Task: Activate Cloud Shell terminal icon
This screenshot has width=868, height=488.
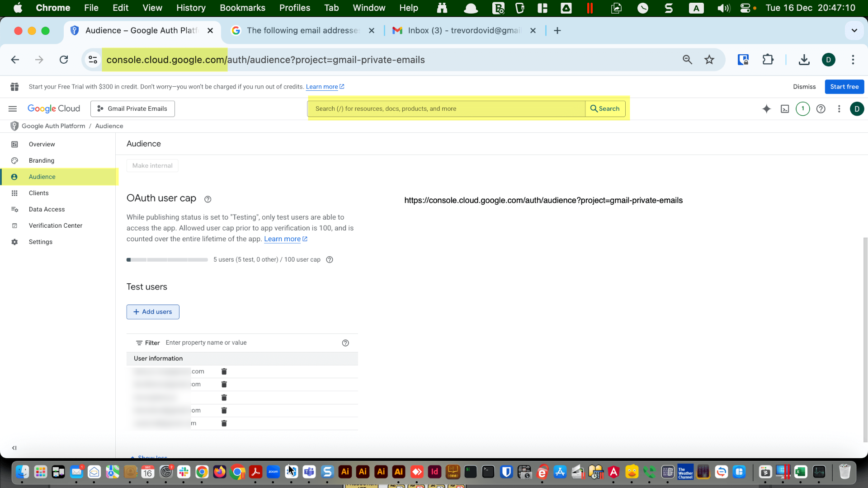Action: 785,108
